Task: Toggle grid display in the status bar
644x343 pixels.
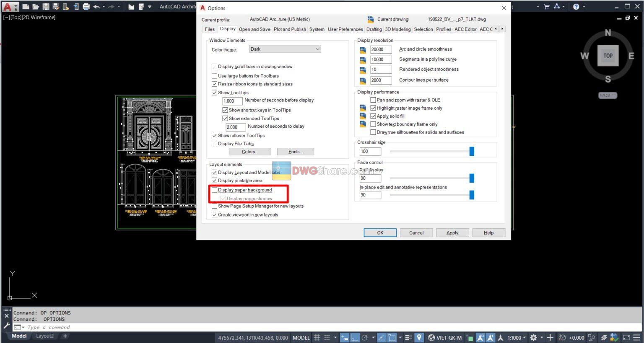Action: click(x=317, y=338)
